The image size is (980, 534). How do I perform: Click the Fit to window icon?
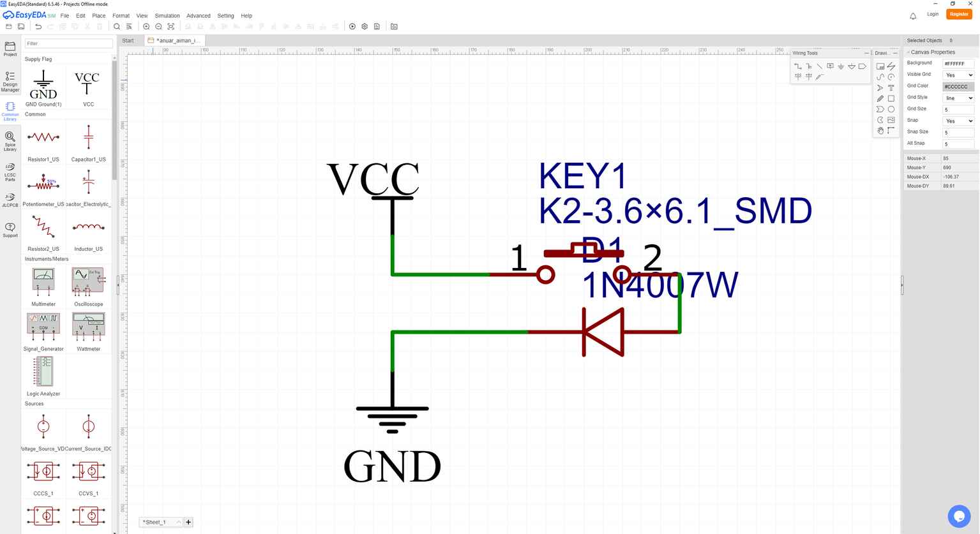(x=171, y=26)
